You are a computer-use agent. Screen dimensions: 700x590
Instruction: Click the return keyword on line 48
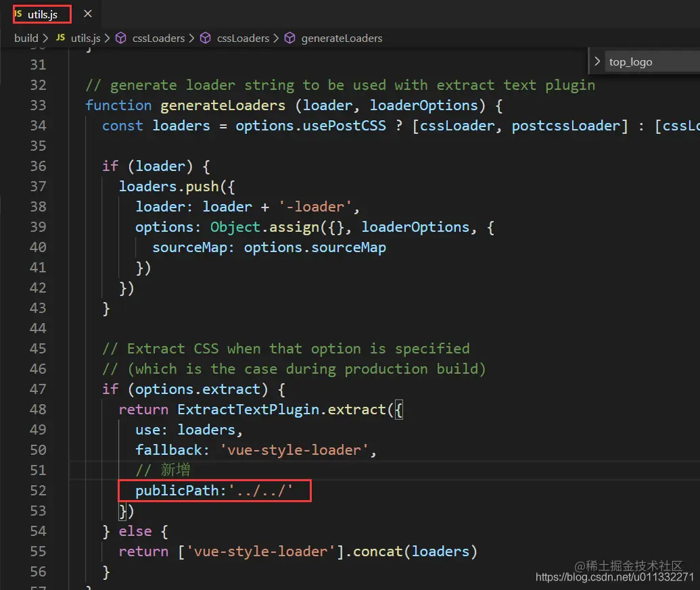pyautogui.click(x=143, y=410)
